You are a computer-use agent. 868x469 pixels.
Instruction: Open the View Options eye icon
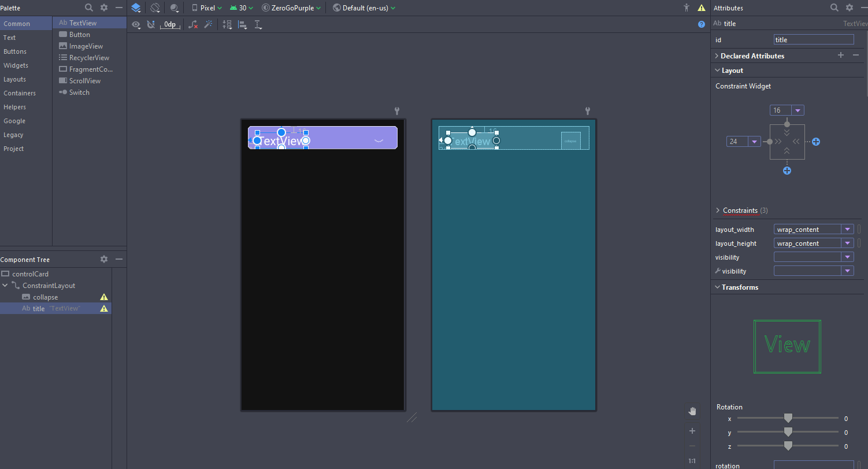(x=136, y=25)
